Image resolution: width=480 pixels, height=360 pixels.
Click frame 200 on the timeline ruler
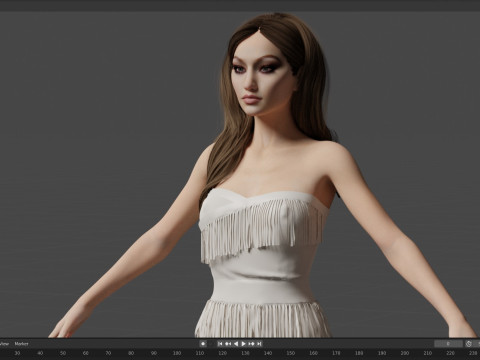pos(405,353)
